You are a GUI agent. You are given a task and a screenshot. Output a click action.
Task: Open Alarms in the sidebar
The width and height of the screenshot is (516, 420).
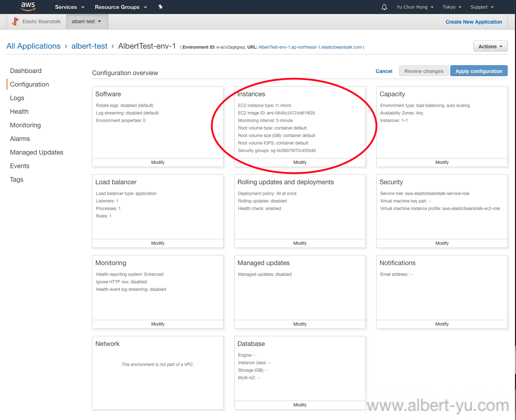tap(20, 139)
